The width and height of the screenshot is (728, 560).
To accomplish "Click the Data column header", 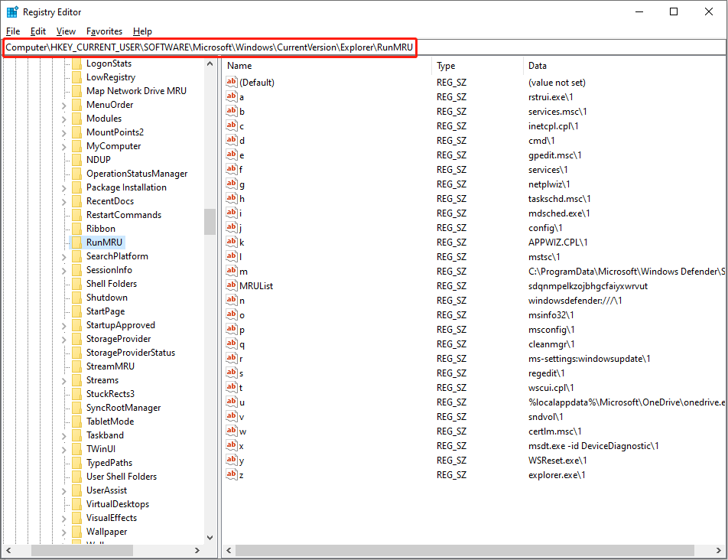I will 625,66.
